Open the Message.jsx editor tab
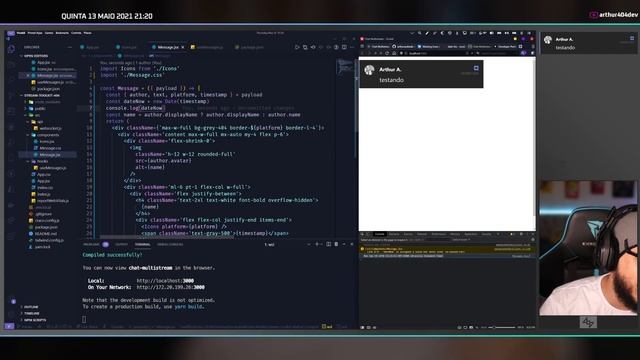Viewport: 640px width, 360px height. (x=168, y=47)
